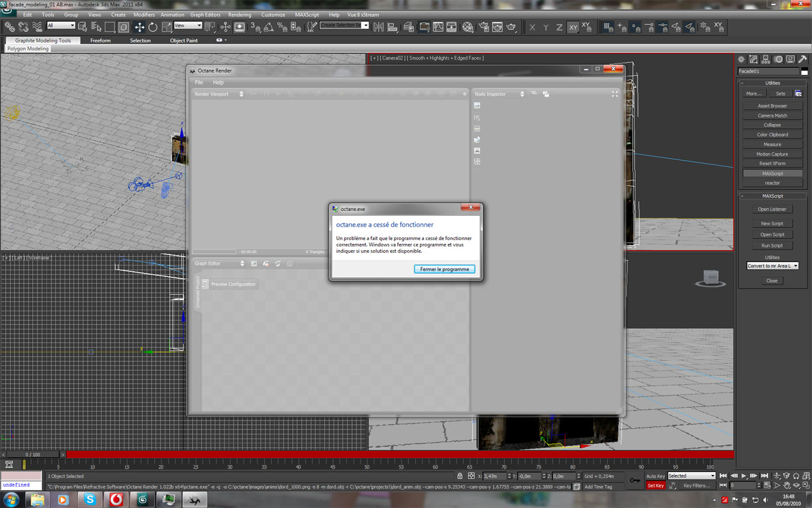The width and height of the screenshot is (812, 508).
Task: Restrict to Z axis constraint
Action: tap(559, 27)
